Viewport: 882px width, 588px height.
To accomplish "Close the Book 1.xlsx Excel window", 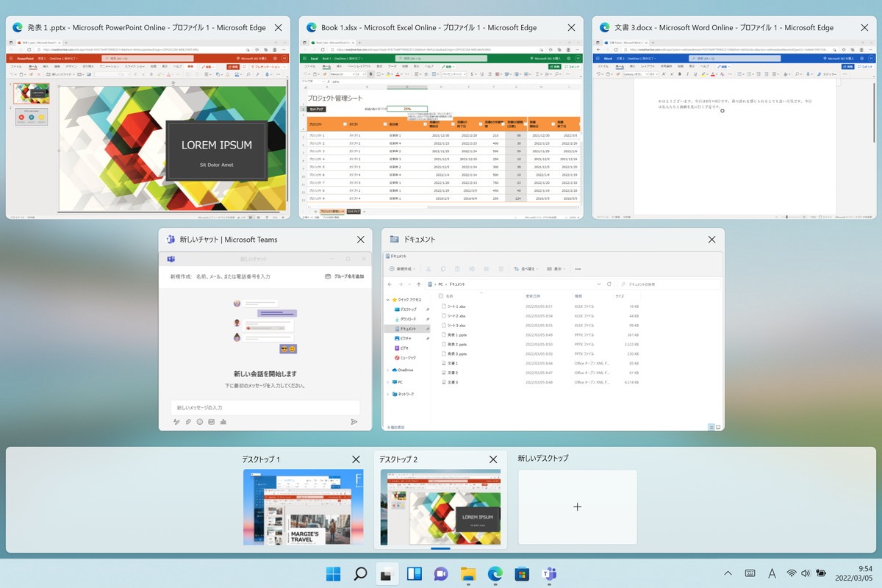I will (x=571, y=27).
